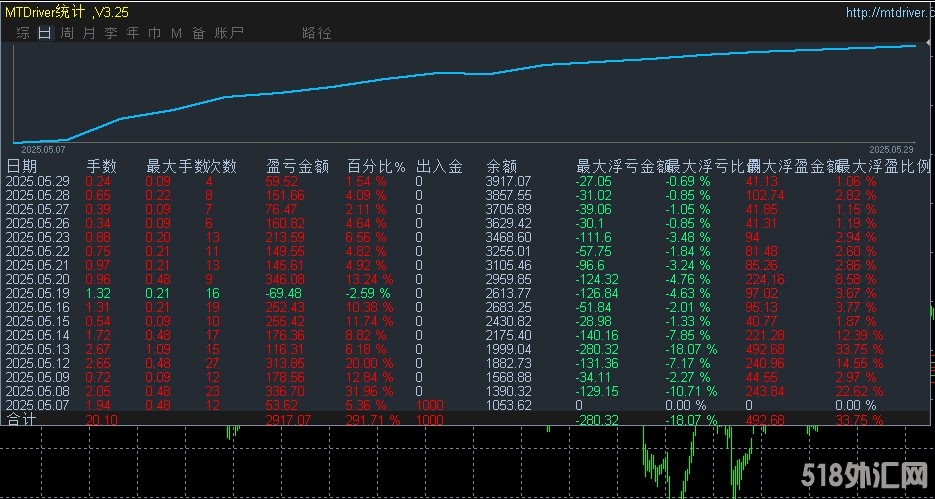The width and height of the screenshot is (935, 499).
Task: Switch to the 综 summary tab
Action: [x=23, y=33]
